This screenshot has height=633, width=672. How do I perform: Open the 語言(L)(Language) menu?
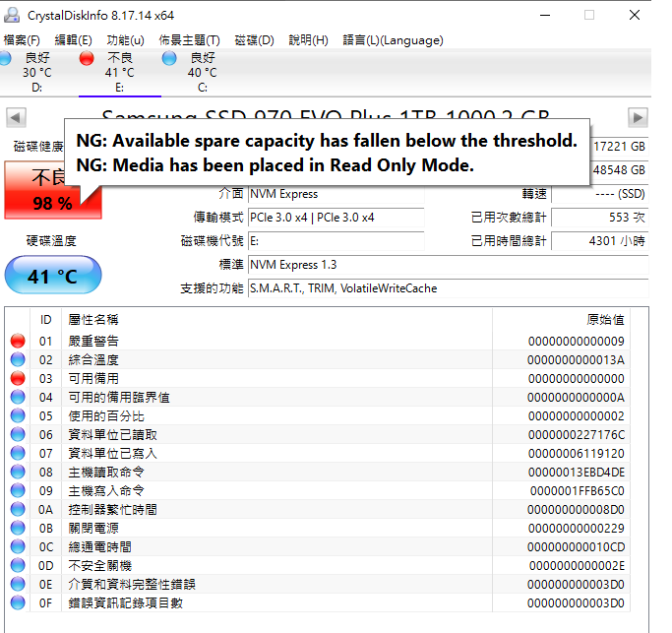pos(393,40)
